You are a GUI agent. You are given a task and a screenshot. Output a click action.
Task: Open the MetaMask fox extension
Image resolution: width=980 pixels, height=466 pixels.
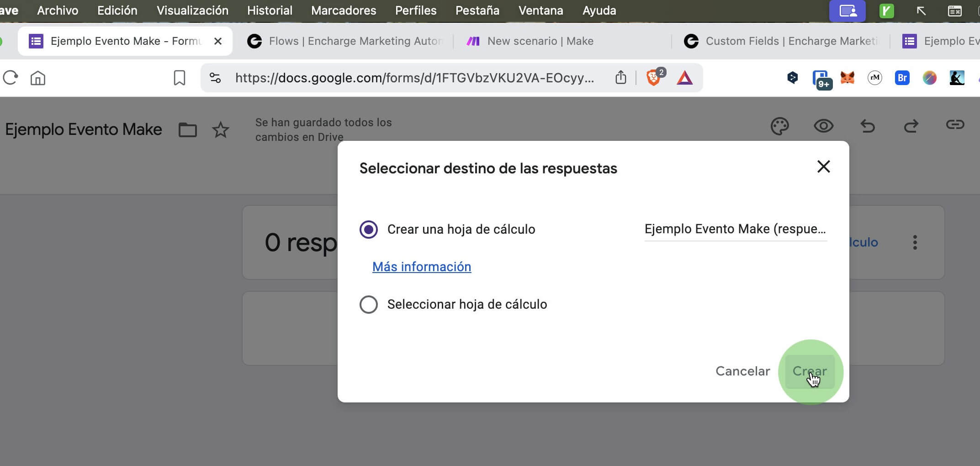point(848,78)
